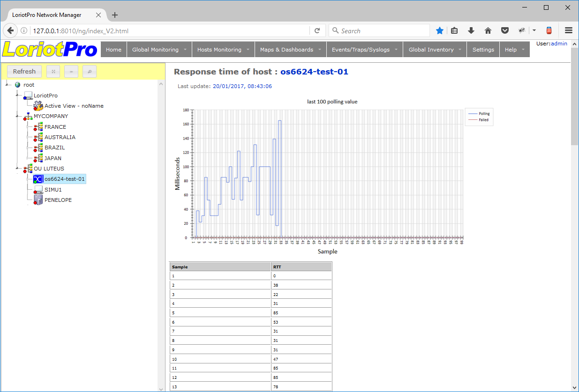
Task: Open the Home menu item
Action: click(114, 50)
